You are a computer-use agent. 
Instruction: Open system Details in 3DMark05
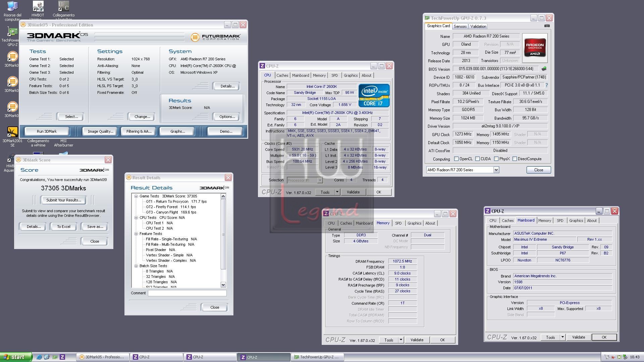pyautogui.click(x=227, y=86)
